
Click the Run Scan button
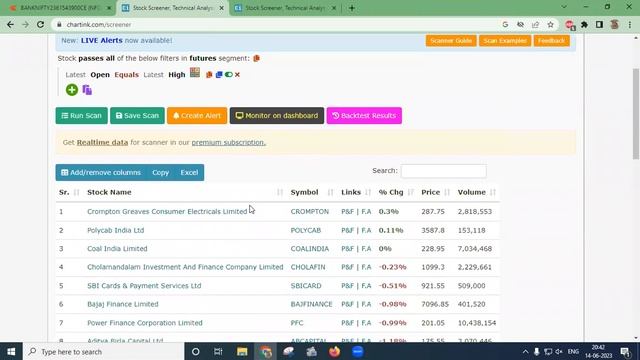[82, 116]
